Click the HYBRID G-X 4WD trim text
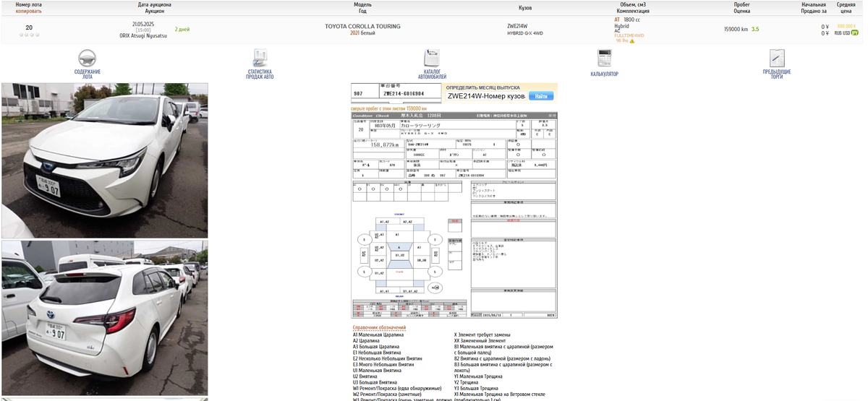Screen dimensions: 868x401 524,33
